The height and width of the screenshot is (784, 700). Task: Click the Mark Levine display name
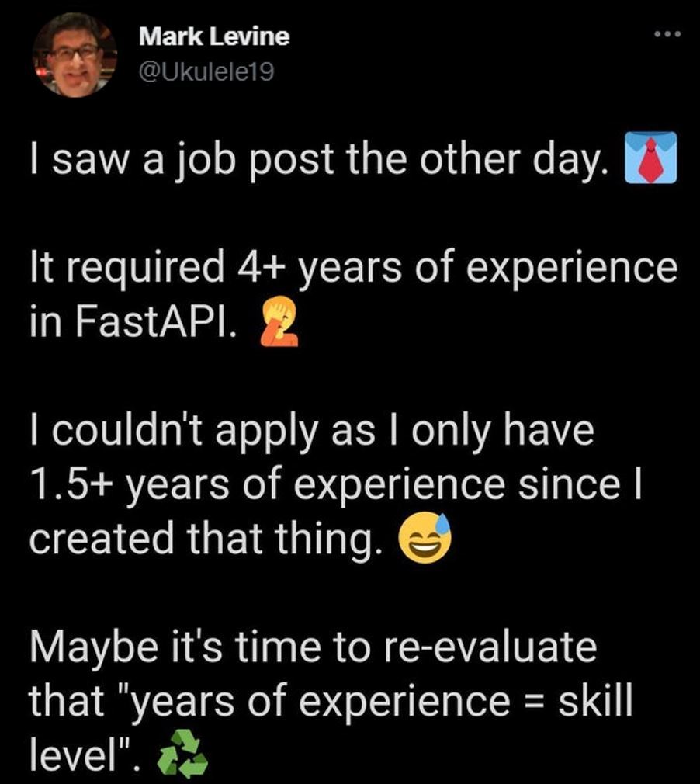214,36
